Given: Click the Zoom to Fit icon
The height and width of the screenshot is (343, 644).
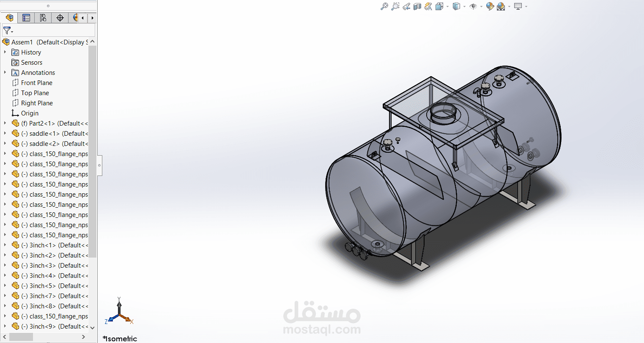Looking at the screenshot, I should (384, 6).
